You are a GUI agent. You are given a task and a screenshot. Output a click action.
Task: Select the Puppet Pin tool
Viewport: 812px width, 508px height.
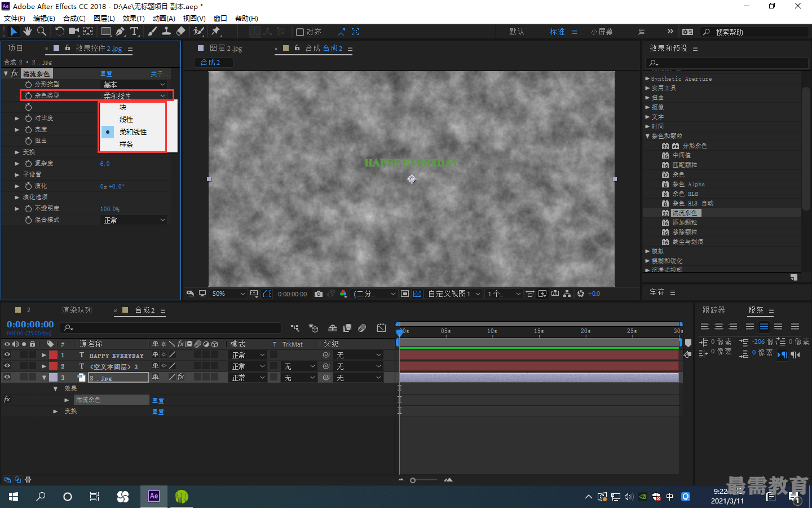pos(216,32)
